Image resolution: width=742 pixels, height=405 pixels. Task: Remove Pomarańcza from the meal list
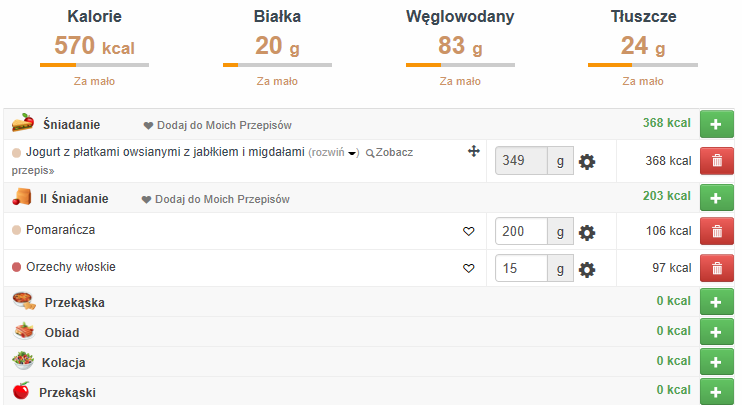(x=716, y=232)
